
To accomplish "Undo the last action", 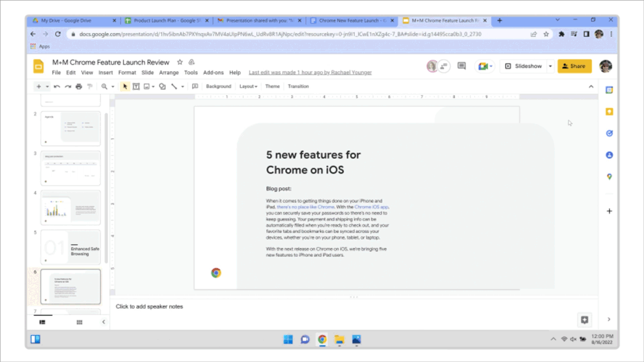I will coord(56,86).
